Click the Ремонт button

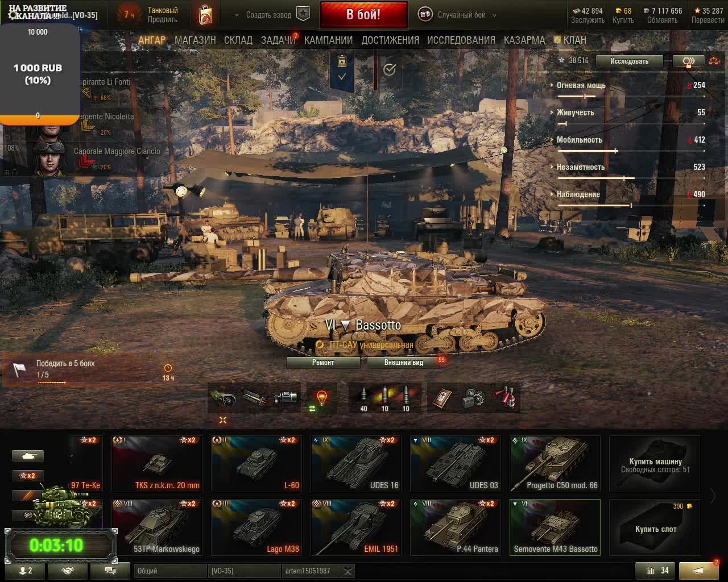pos(323,362)
